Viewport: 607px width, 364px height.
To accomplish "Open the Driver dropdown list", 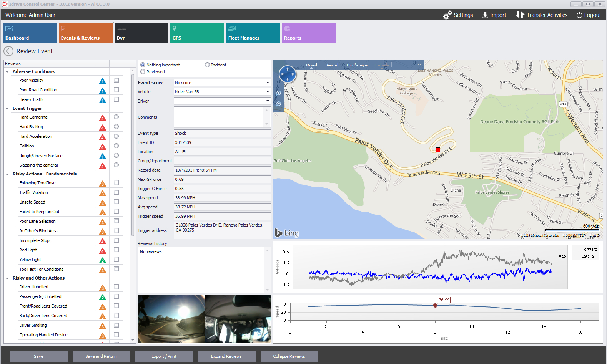I will click(x=268, y=101).
